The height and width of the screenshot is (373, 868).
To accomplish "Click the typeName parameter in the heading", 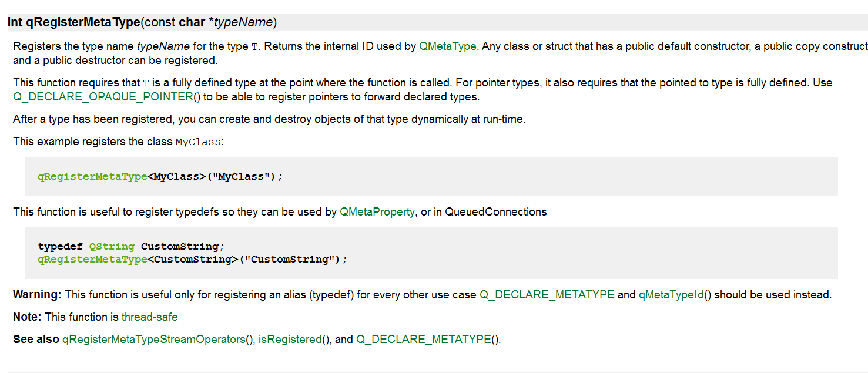I will (243, 22).
